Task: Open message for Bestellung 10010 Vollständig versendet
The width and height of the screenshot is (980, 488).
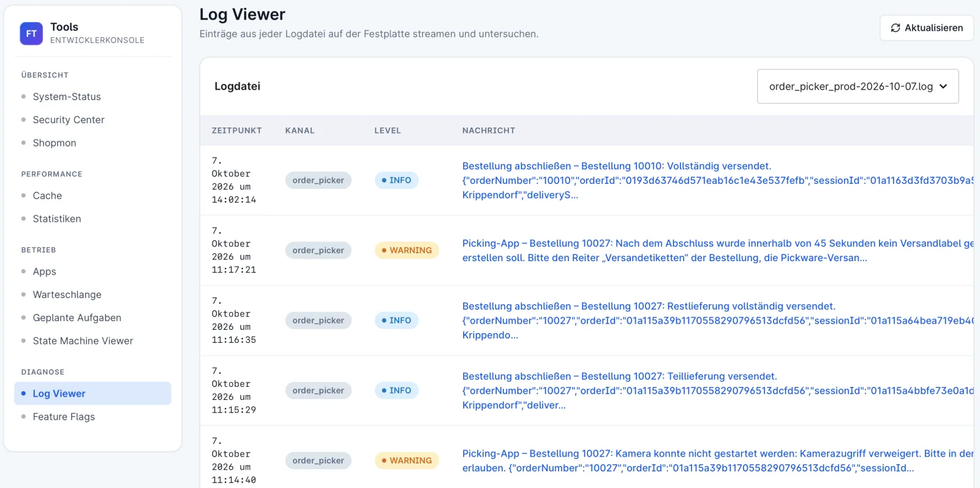Action: coord(717,180)
